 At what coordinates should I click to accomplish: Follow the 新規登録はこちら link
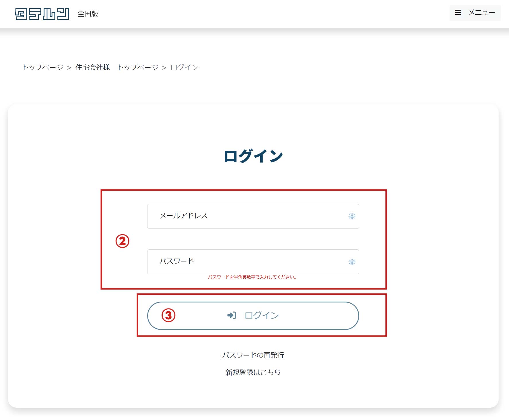point(253,372)
